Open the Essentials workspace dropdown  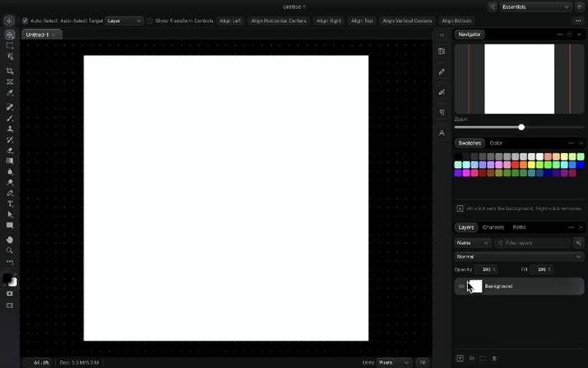pyautogui.click(x=535, y=7)
